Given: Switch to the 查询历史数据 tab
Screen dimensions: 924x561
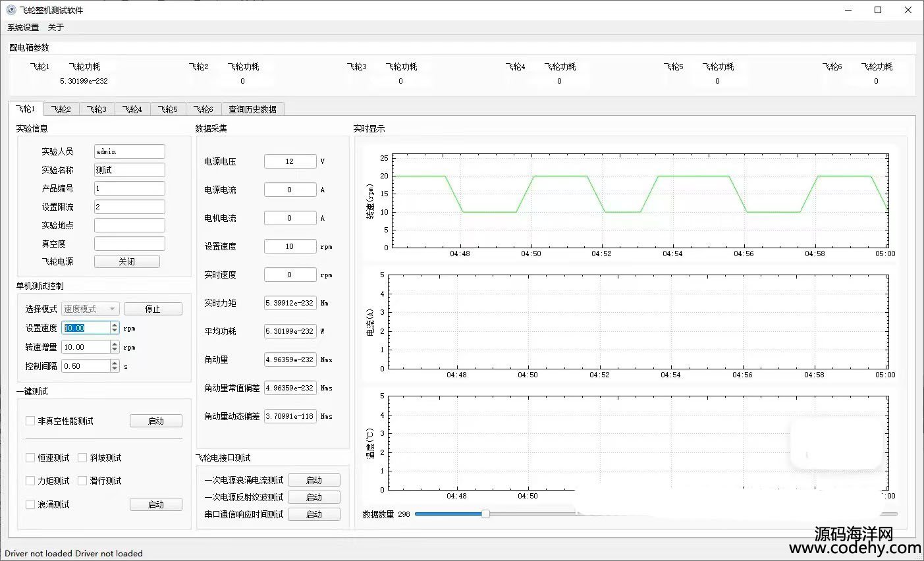Looking at the screenshot, I should (x=252, y=109).
